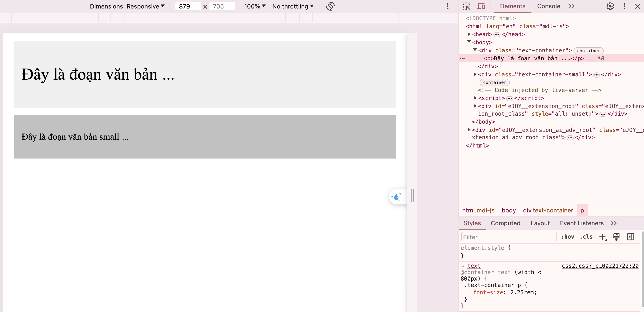The image size is (644, 312).
Task: Open device toolbar more options menu
Action: pos(447,6)
